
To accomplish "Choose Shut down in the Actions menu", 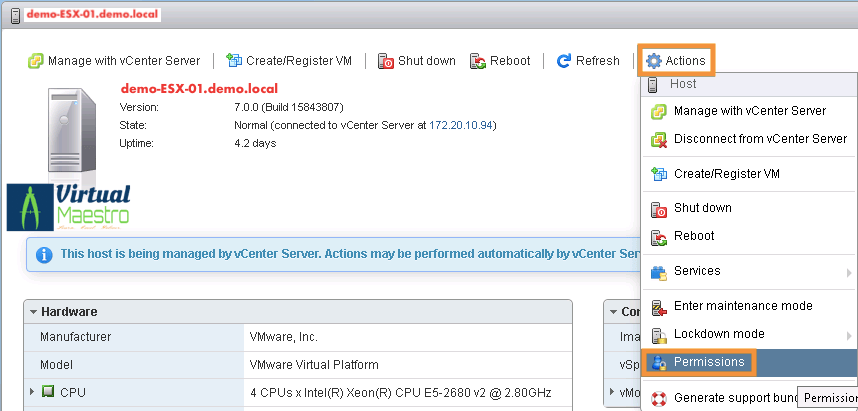I will coord(702,208).
